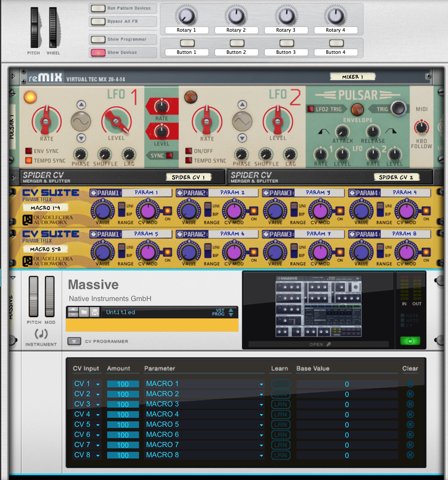The image size is (448, 480).
Task: Click the PARAM 6 ON lamp
Action: (x=254, y=252)
